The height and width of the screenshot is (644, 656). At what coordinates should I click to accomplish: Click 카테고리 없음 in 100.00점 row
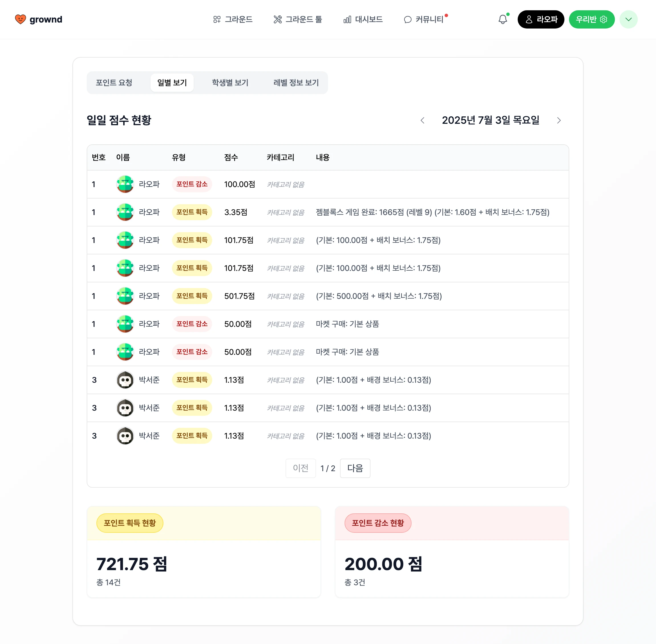tap(286, 184)
